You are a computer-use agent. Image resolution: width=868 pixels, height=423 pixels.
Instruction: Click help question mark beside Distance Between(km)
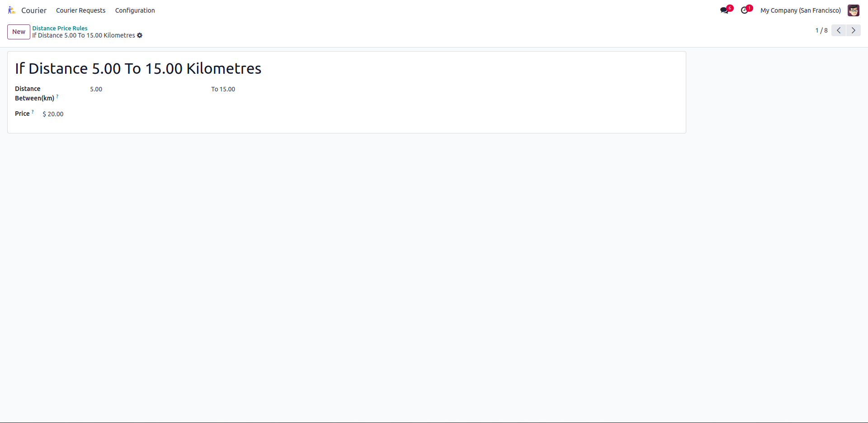pyautogui.click(x=57, y=96)
